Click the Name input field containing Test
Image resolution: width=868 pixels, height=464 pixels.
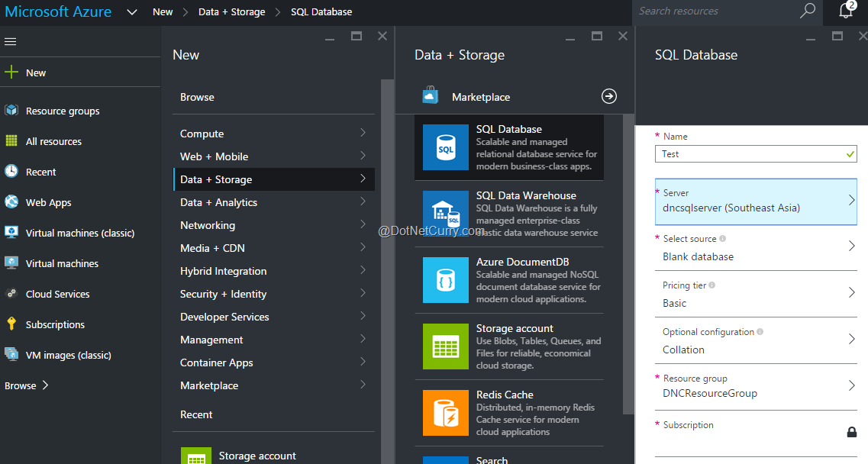(756, 154)
